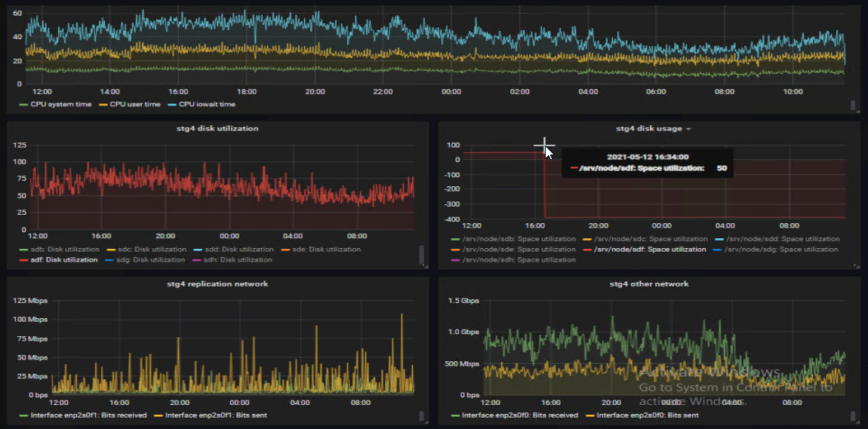Open the stg4 other network title menu

(x=648, y=283)
